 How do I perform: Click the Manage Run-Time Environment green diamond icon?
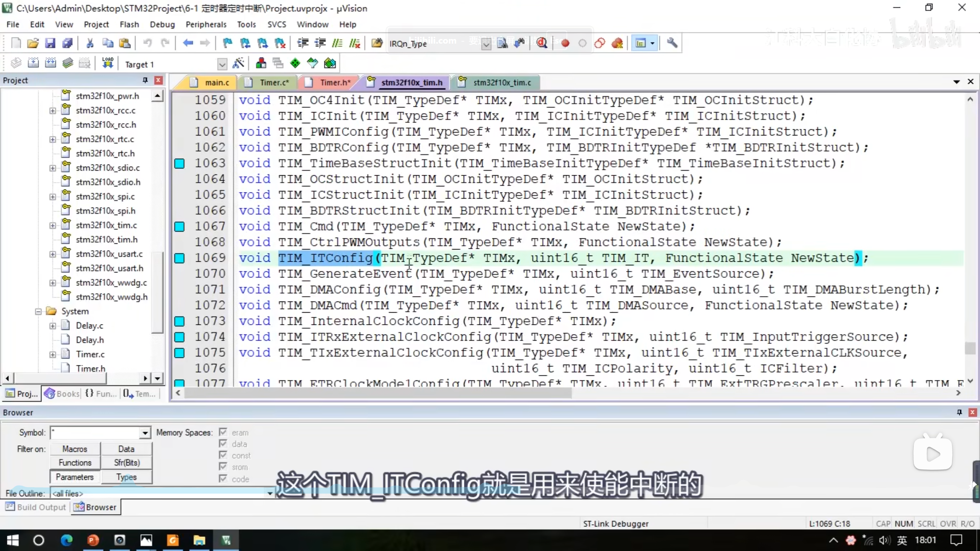point(295,64)
